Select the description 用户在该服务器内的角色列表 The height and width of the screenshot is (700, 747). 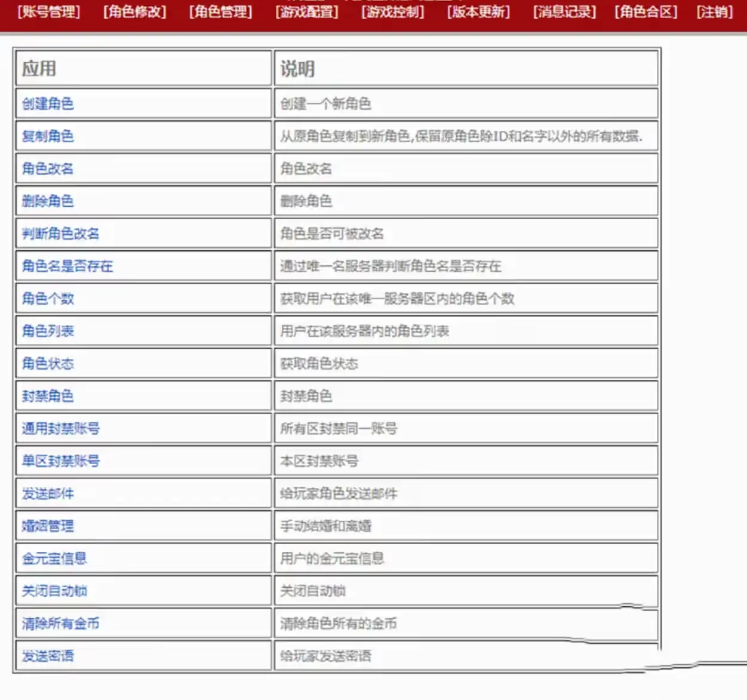[364, 331]
